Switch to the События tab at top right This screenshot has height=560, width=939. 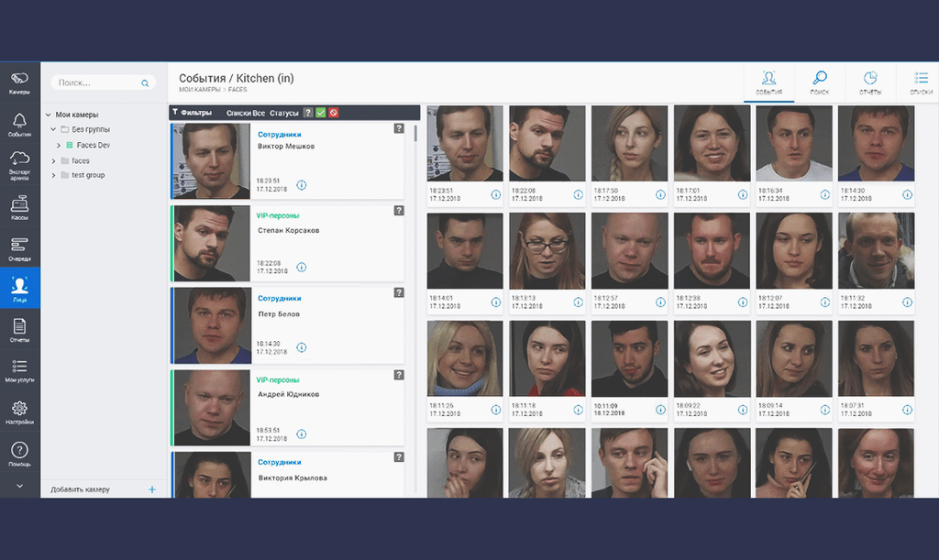(x=769, y=82)
